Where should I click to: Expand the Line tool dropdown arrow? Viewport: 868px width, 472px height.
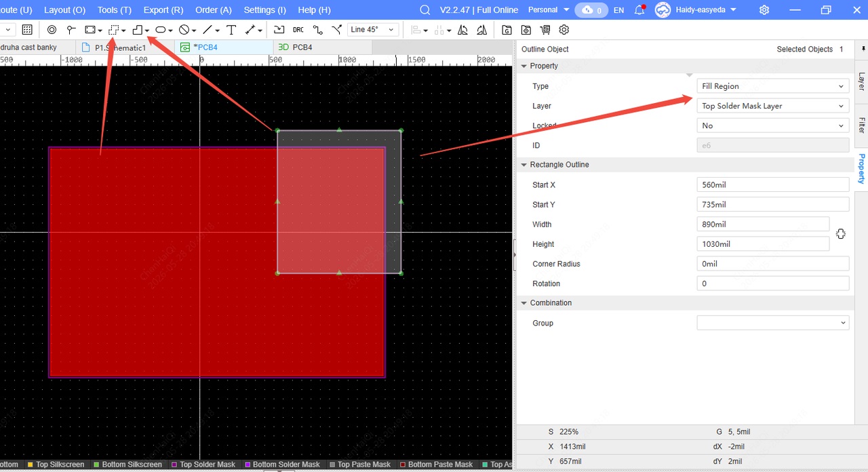coord(217,31)
